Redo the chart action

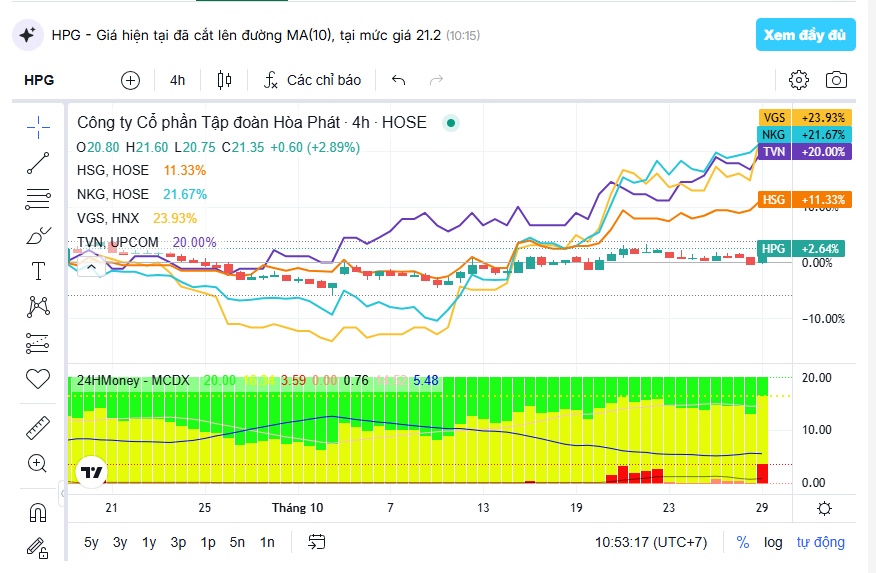click(436, 80)
